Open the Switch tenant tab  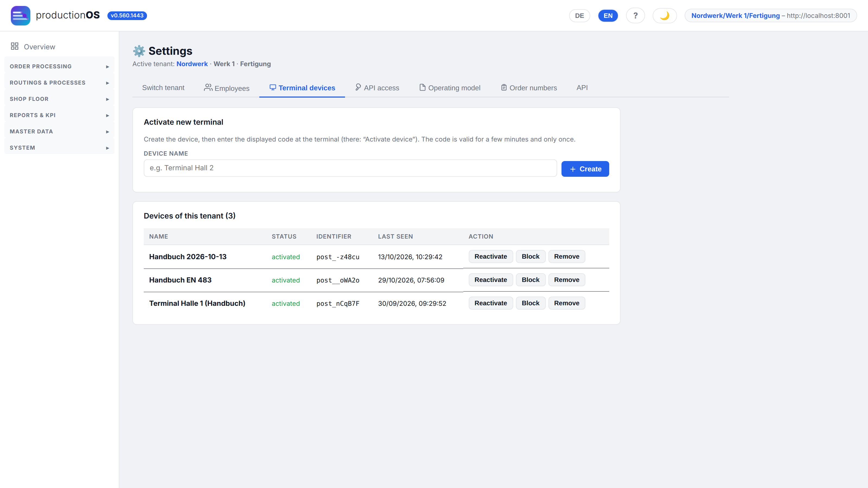163,88
